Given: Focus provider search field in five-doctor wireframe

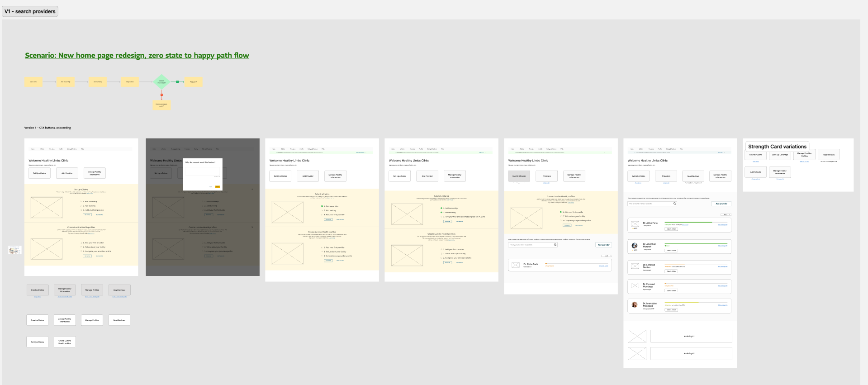Looking at the screenshot, I should 652,204.
